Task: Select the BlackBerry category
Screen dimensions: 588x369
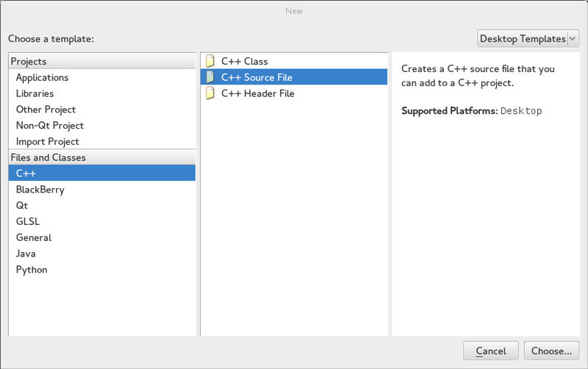Action: coord(40,190)
